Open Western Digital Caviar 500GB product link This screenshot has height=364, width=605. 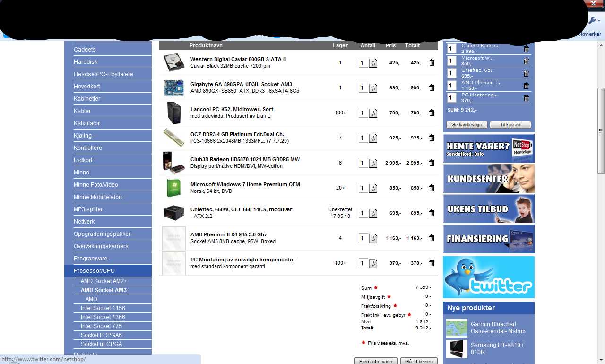point(238,59)
